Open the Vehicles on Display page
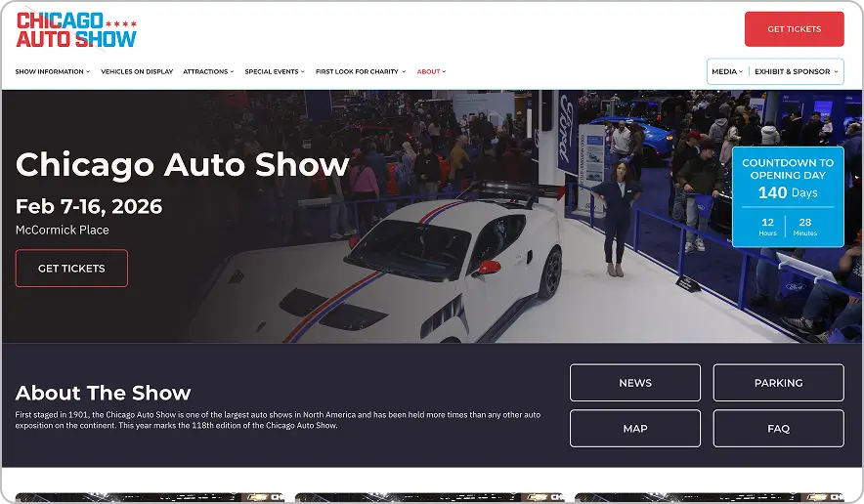This screenshot has width=864, height=504. pos(137,71)
